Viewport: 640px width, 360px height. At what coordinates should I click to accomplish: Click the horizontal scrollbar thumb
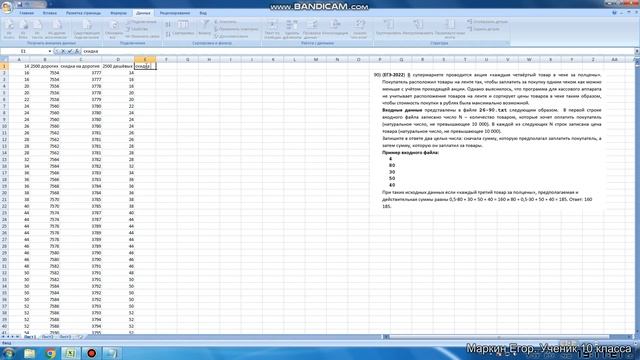(x=499, y=337)
